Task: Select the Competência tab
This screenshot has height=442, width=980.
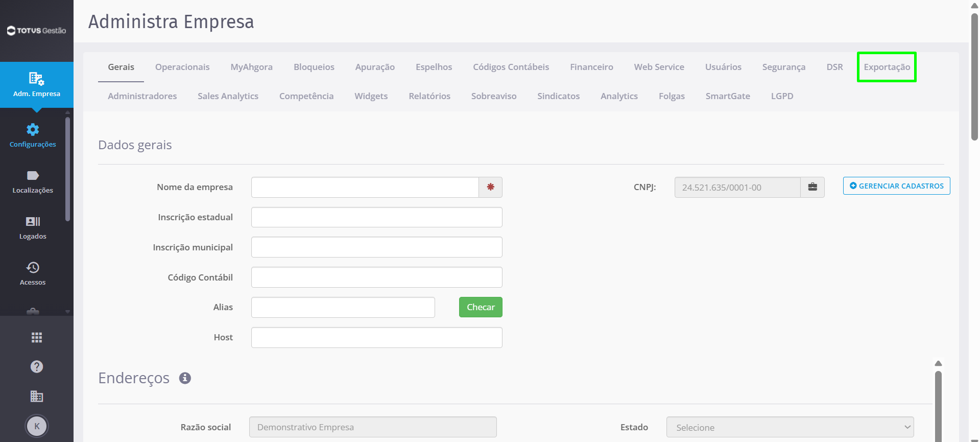Action: [306, 96]
